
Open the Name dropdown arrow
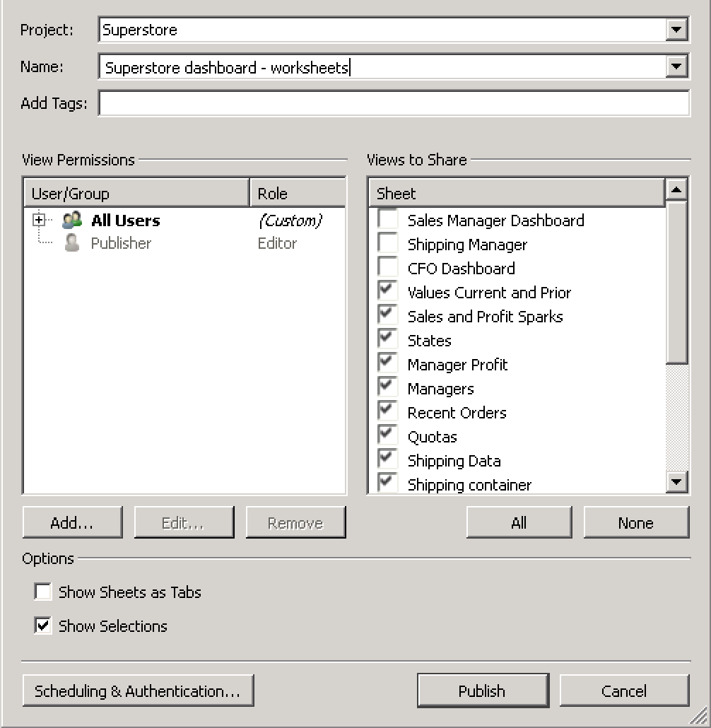pos(676,66)
